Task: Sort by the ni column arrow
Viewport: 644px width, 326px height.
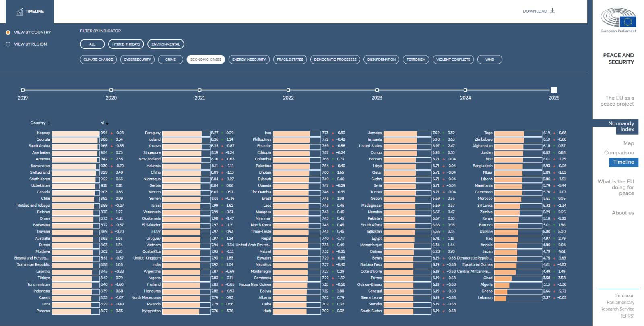Action: tap(107, 123)
